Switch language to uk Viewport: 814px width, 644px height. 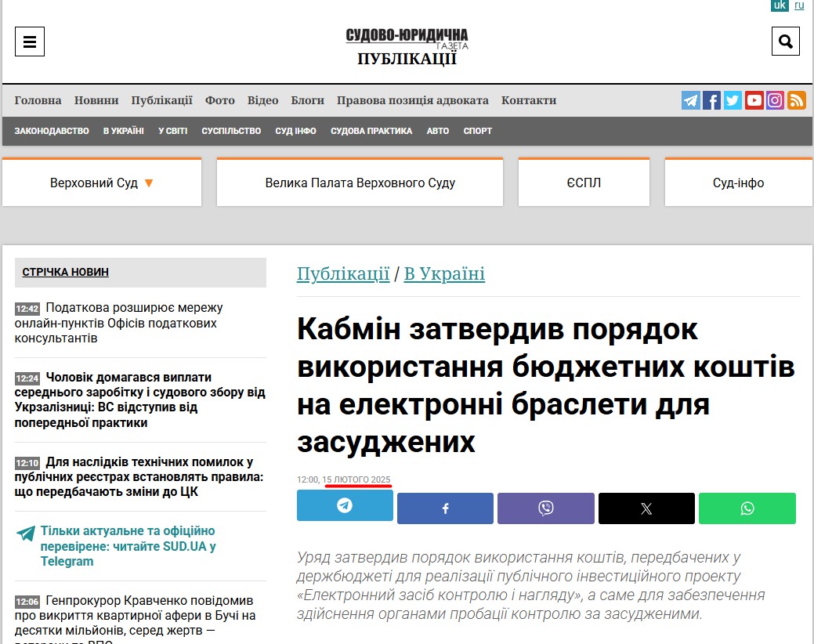(x=780, y=5)
